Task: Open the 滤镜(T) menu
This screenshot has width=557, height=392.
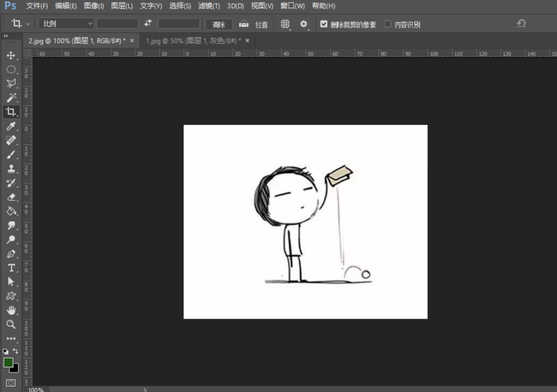Action: pyautogui.click(x=209, y=6)
